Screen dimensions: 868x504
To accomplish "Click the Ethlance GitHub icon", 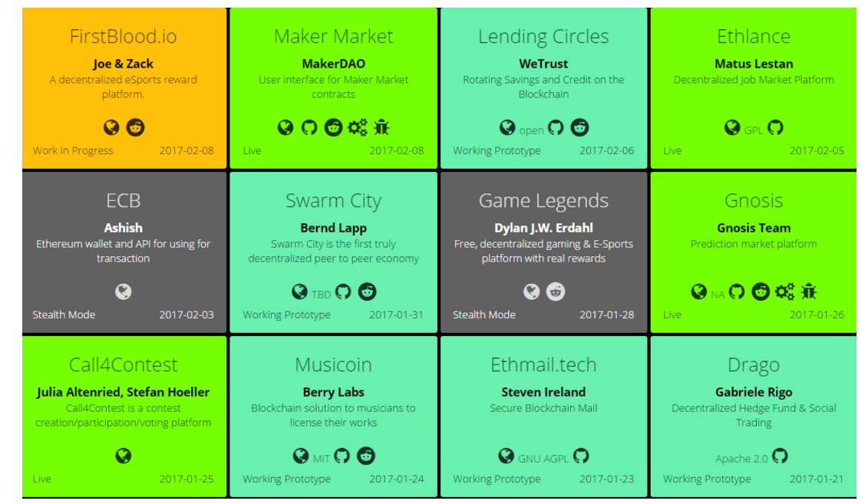I will 776,127.
